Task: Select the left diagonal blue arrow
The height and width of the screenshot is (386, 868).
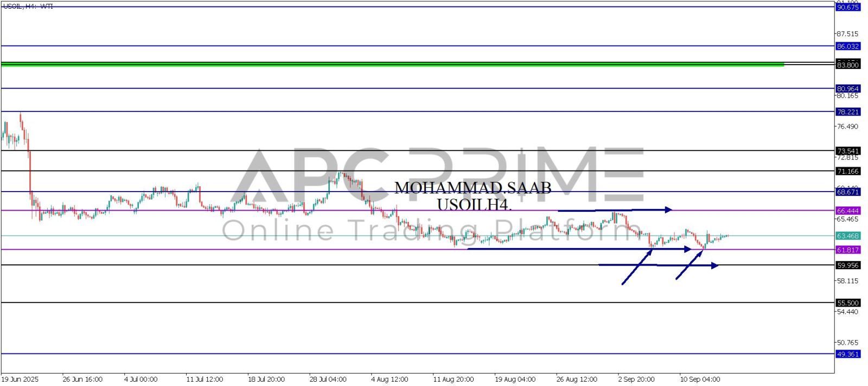Action: (637, 266)
